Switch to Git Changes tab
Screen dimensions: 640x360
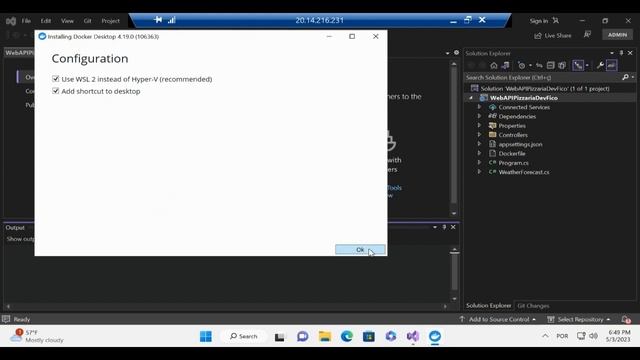pyautogui.click(x=533, y=306)
